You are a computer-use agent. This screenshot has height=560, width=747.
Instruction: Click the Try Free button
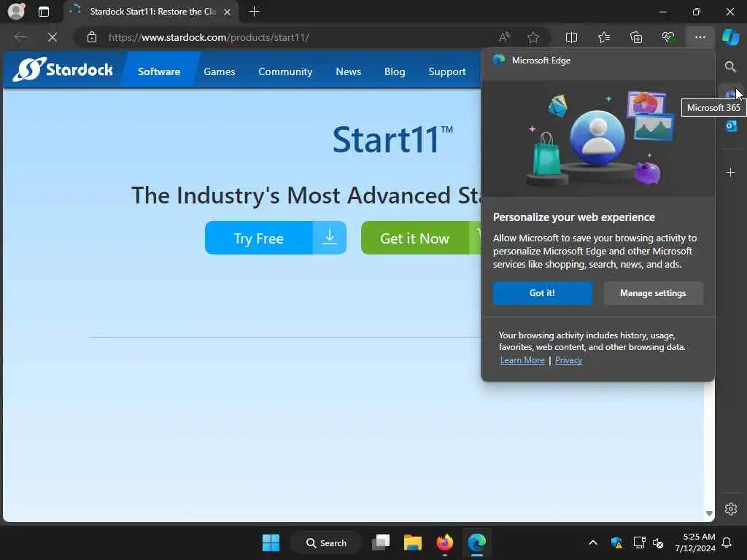275,238
